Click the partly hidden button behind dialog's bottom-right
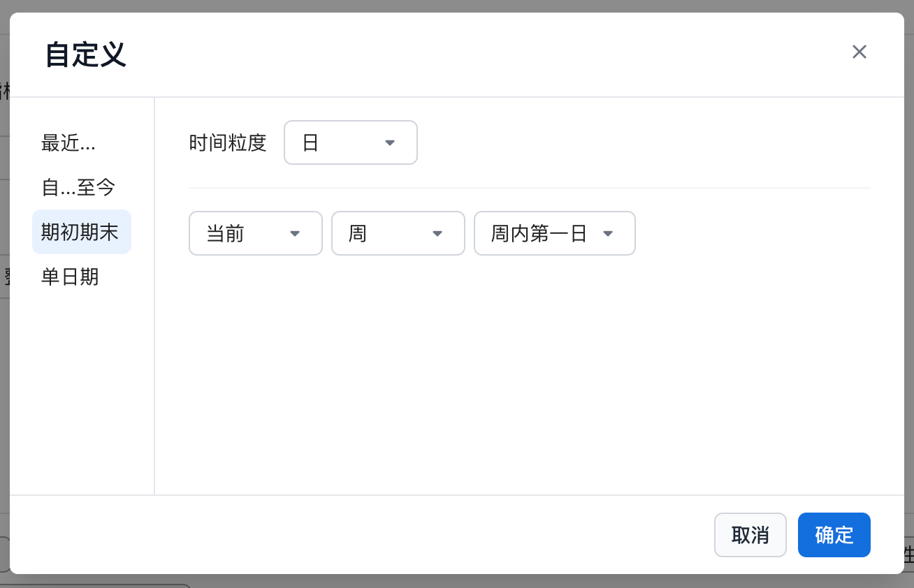 (x=909, y=555)
